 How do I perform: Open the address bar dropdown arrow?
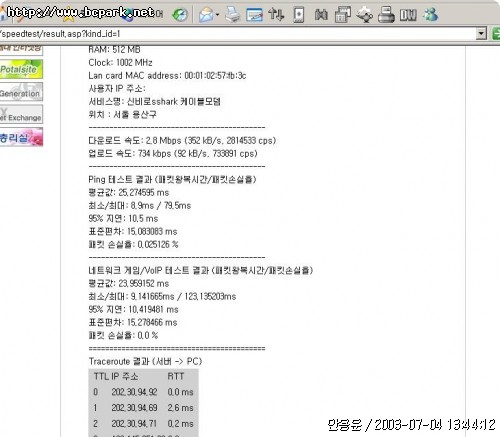[x=481, y=34]
